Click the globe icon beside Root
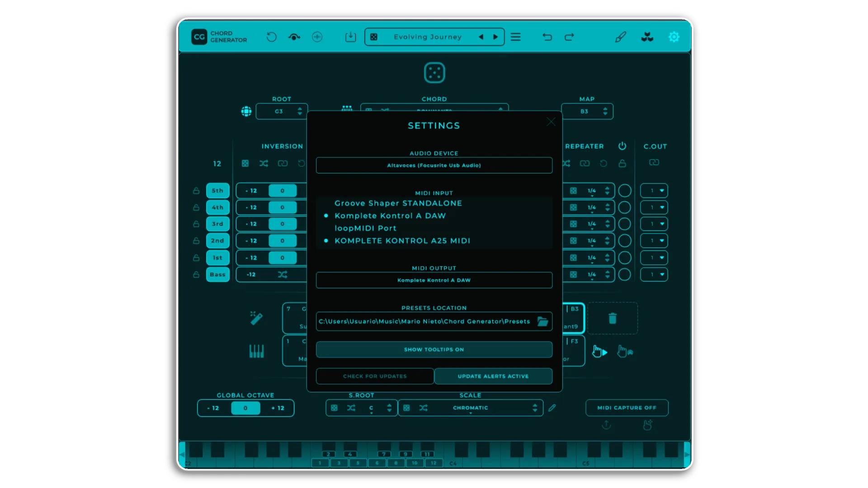The image size is (868, 488). coord(246,111)
